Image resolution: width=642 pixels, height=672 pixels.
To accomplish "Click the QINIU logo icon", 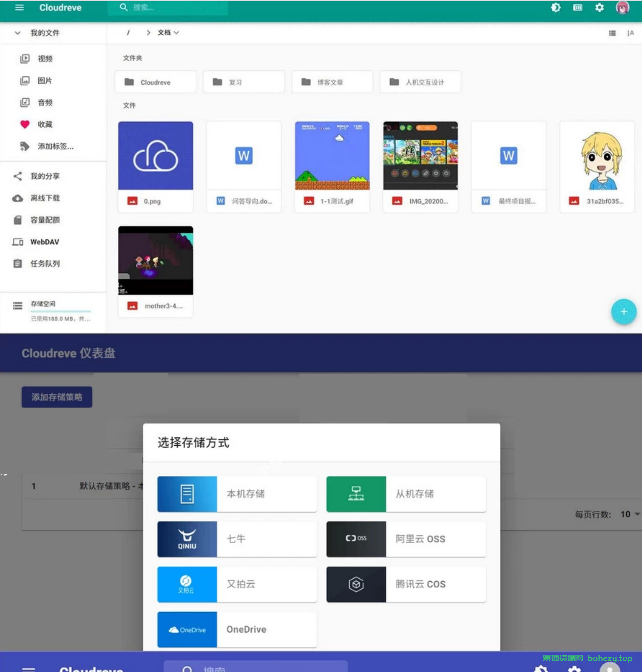I will (187, 539).
